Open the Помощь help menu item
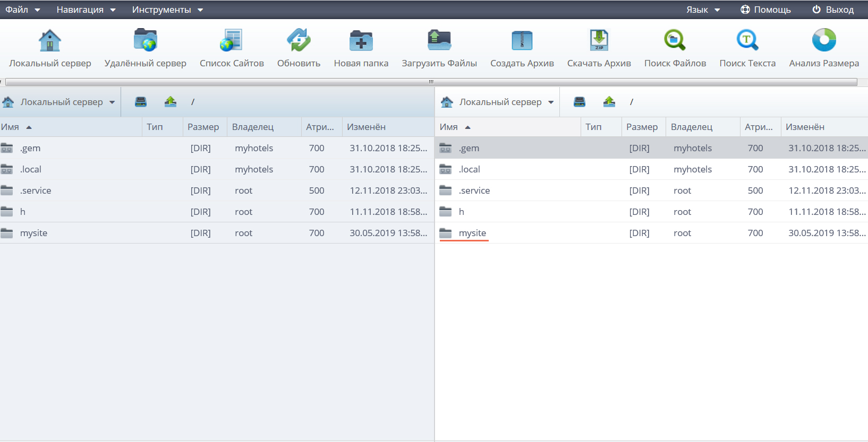Screen dimensions: 868x442 (x=766, y=10)
